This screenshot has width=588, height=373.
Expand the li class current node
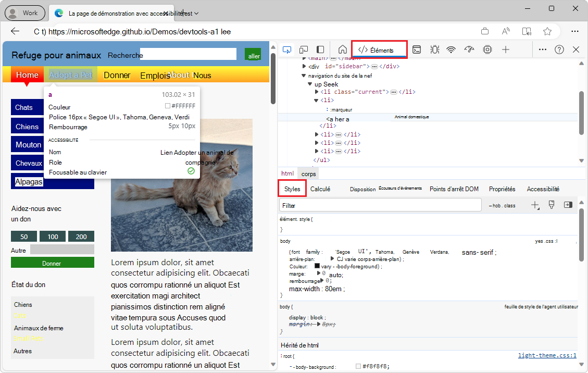tap(317, 92)
